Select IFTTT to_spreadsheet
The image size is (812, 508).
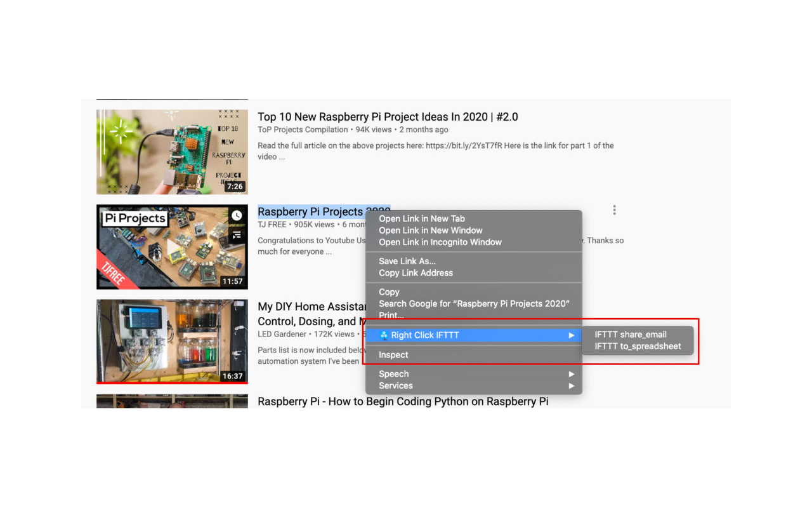tap(637, 346)
